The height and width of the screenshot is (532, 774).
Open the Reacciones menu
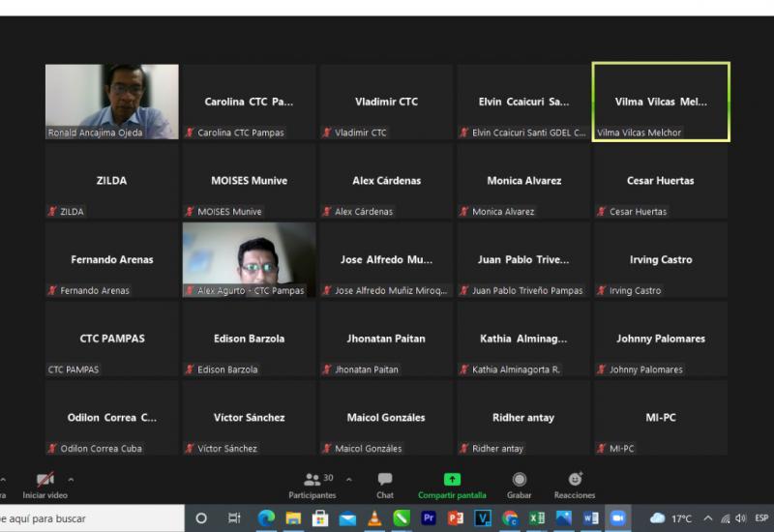point(575,485)
